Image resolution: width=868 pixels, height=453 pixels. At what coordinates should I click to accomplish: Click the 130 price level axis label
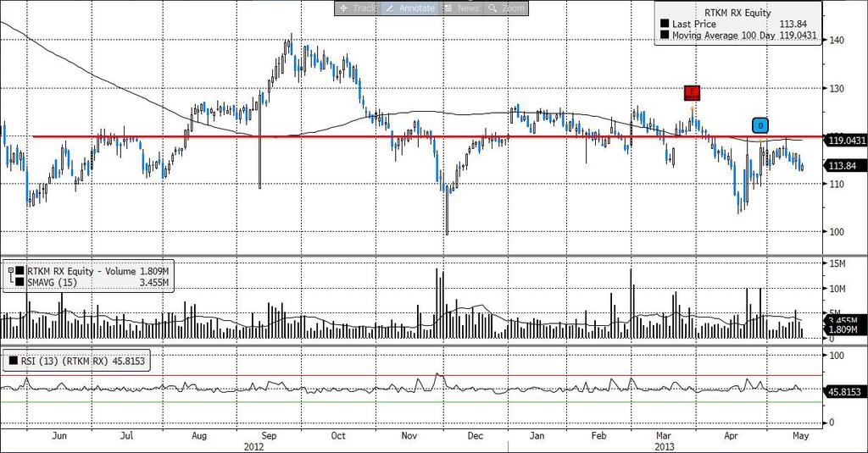(837, 89)
